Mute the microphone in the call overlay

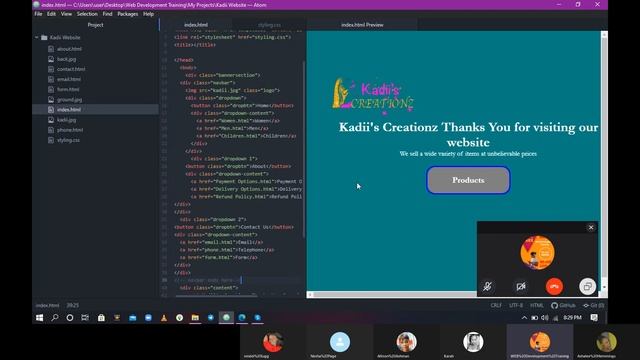point(487,286)
